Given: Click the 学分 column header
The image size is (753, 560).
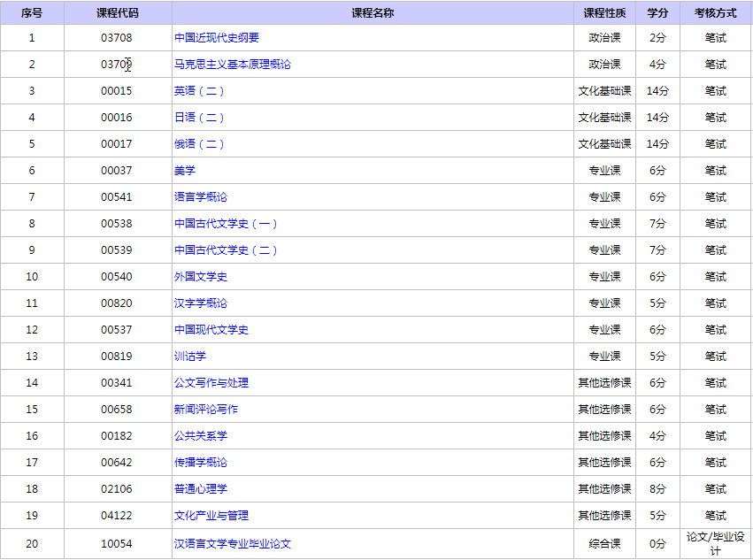Looking at the screenshot, I should point(657,13).
